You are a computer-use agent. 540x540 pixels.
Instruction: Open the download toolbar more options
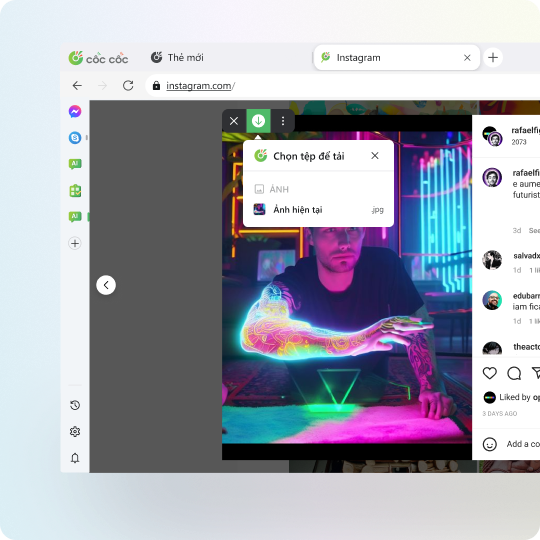coord(283,121)
